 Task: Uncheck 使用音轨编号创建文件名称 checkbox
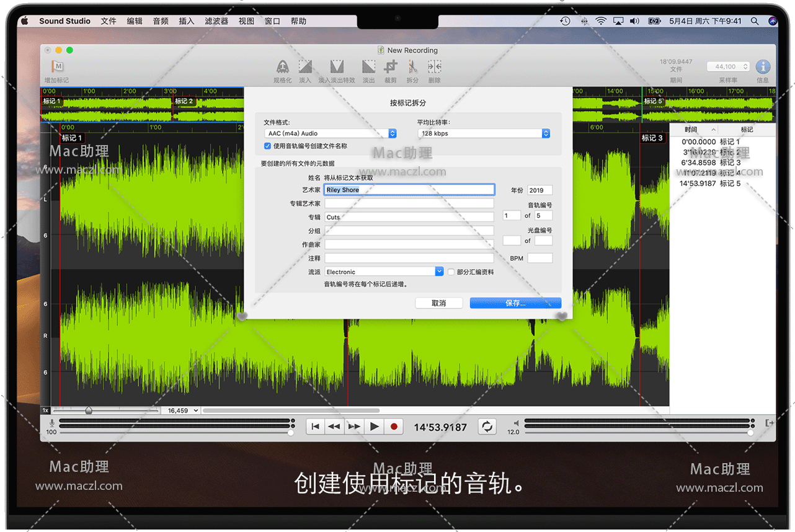point(268,146)
